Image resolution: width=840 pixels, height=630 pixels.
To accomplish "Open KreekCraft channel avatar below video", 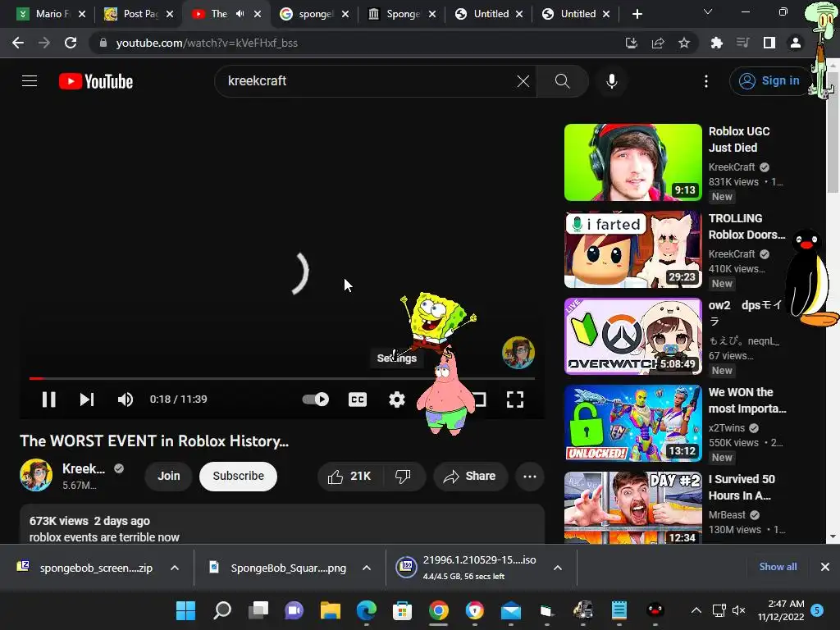I will pos(36,475).
